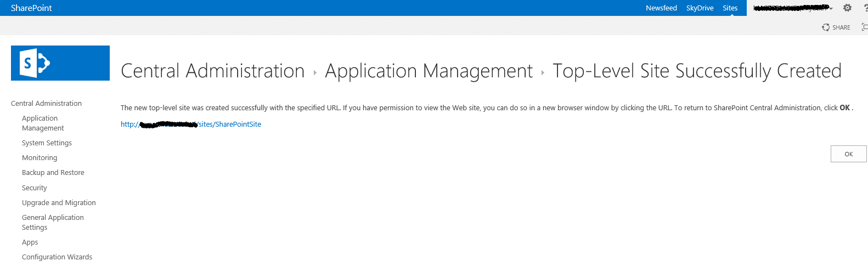The width and height of the screenshot is (868, 272).
Task: Open System Settings in the left navigation
Action: point(47,143)
